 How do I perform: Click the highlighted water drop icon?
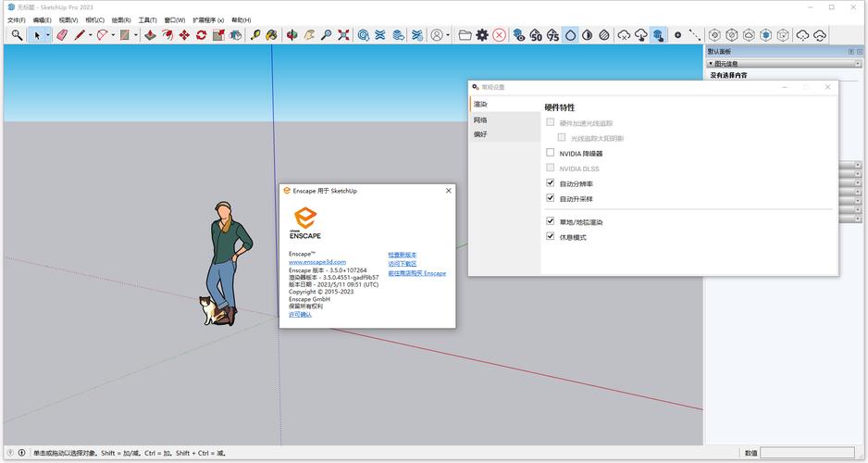coord(570,35)
